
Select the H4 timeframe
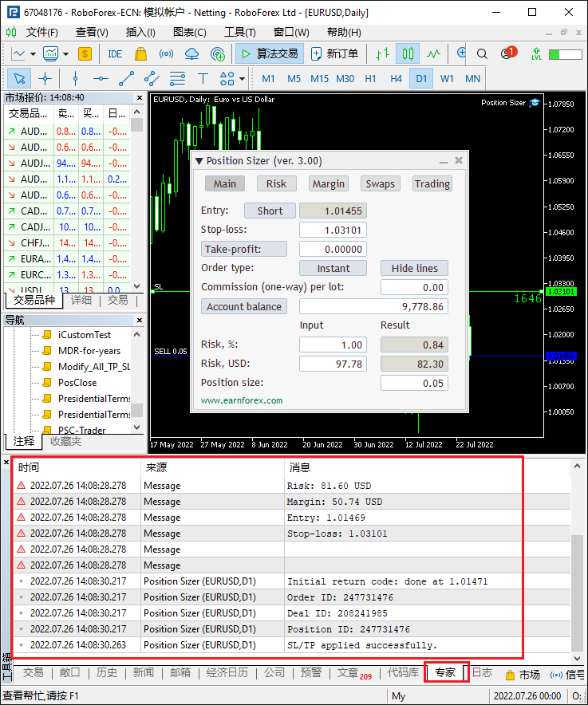(x=396, y=79)
